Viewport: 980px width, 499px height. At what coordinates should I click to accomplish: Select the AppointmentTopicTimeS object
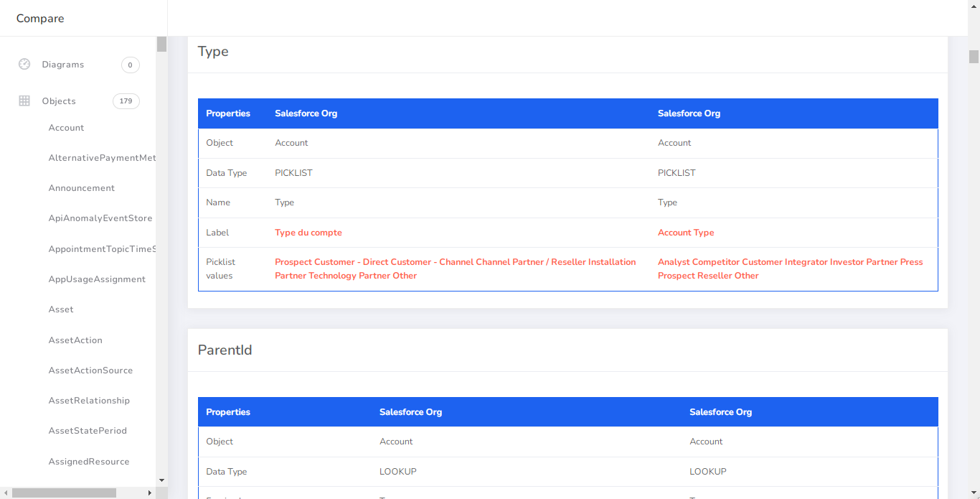(102, 249)
